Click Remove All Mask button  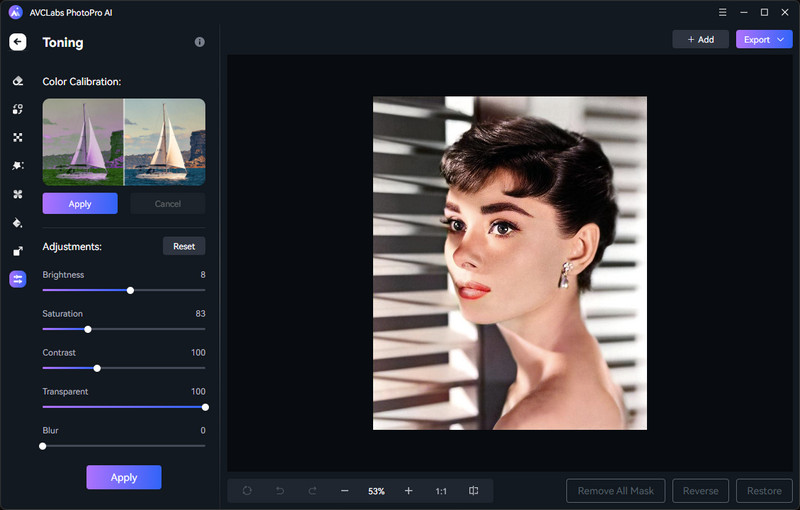coord(616,491)
